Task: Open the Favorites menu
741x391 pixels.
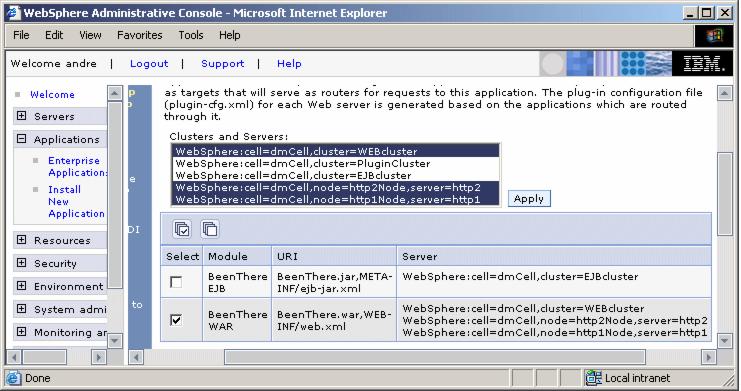Action: [139, 35]
